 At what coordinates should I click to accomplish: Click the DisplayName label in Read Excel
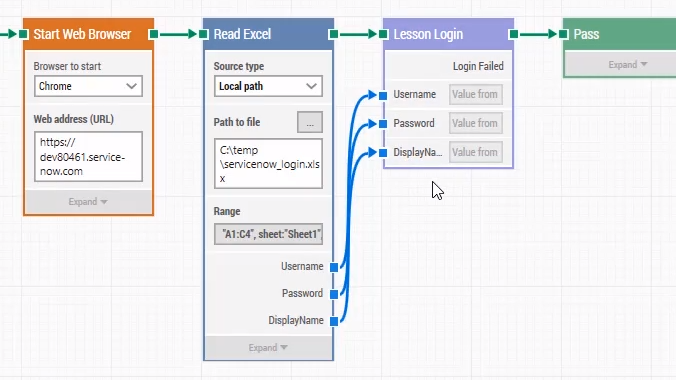[296, 320]
